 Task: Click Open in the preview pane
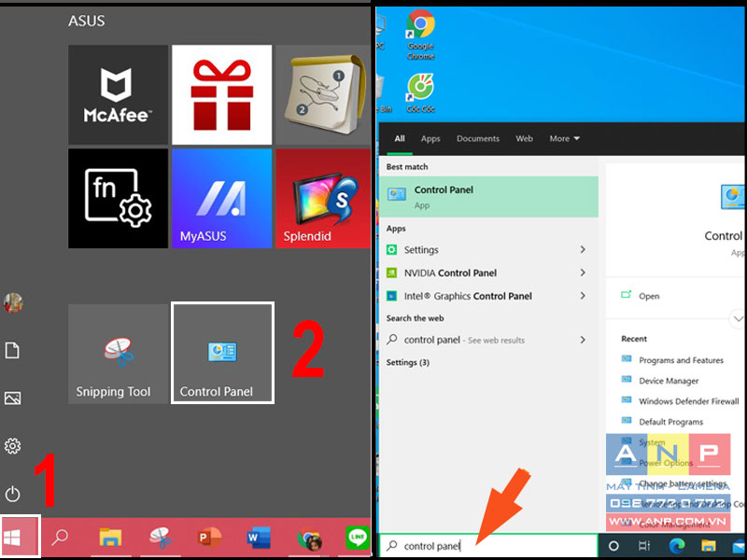tap(640, 296)
